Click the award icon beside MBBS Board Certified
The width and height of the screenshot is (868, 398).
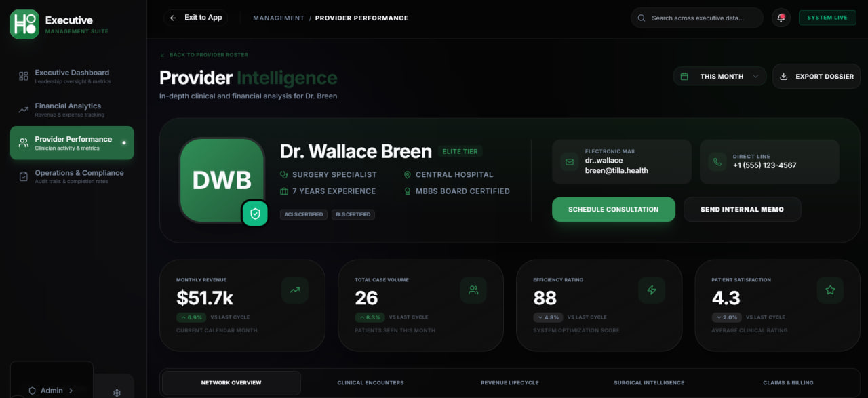[408, 191]
